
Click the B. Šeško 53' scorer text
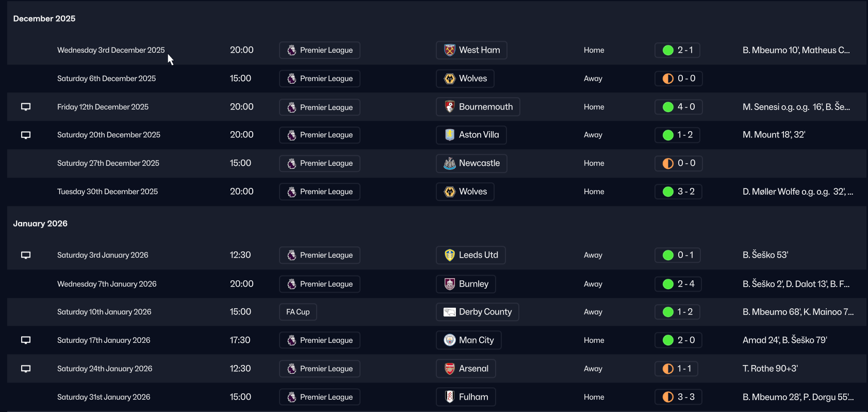(x=765, y=255)
